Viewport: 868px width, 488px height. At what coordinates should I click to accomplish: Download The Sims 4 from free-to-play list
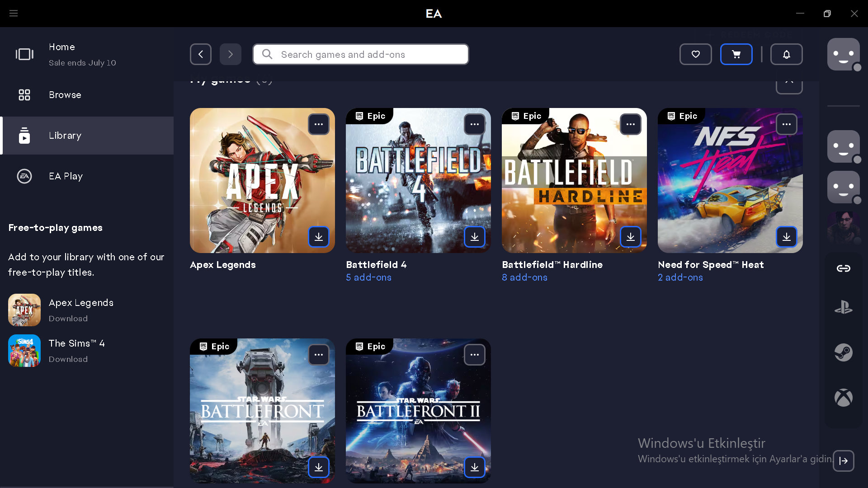[68, 359]
